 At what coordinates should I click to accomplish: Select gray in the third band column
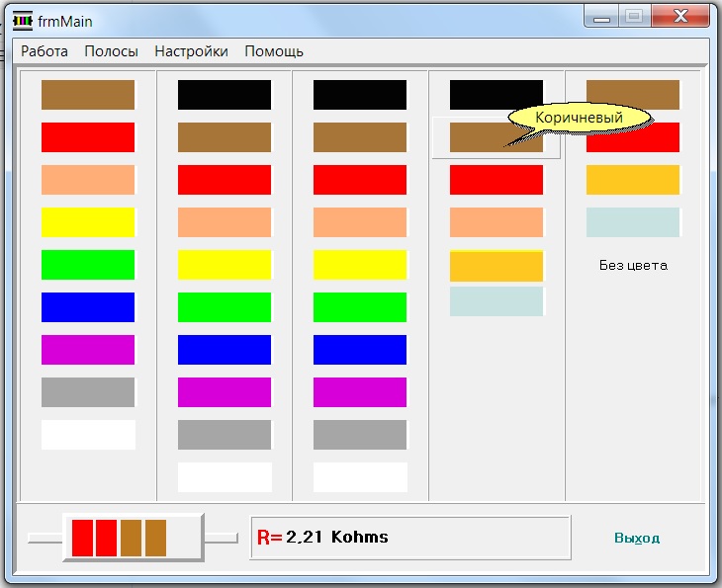(x=360, y=435)
